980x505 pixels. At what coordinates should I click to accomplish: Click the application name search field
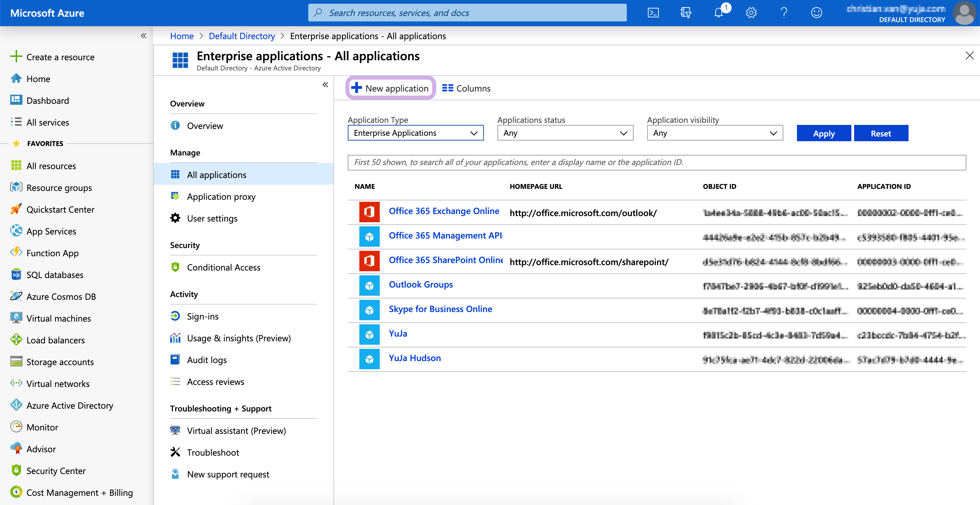click(x=656, y=163)
